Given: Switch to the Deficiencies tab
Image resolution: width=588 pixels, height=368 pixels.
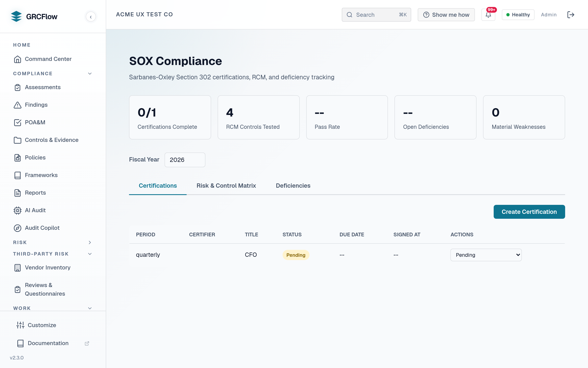Looking at the screenshot, I should click(x=293, y=186).
